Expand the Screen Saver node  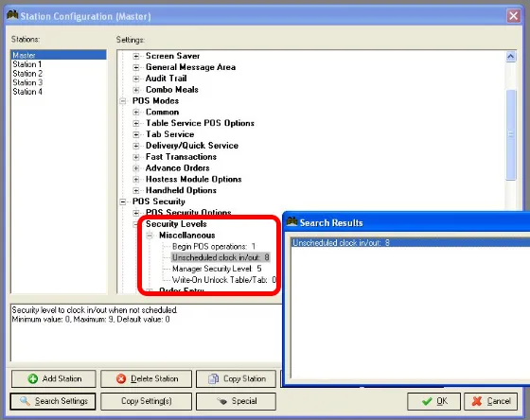coord(136,56)
